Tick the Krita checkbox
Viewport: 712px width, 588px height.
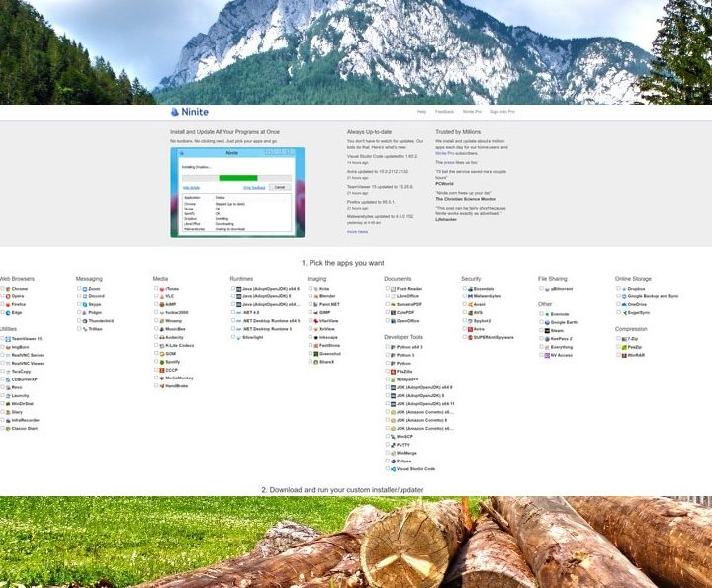(x=311, y=289)
